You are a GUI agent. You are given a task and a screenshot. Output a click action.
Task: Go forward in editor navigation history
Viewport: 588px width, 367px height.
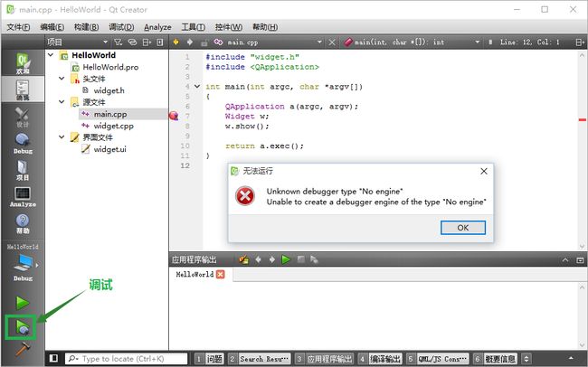(190, 42)
